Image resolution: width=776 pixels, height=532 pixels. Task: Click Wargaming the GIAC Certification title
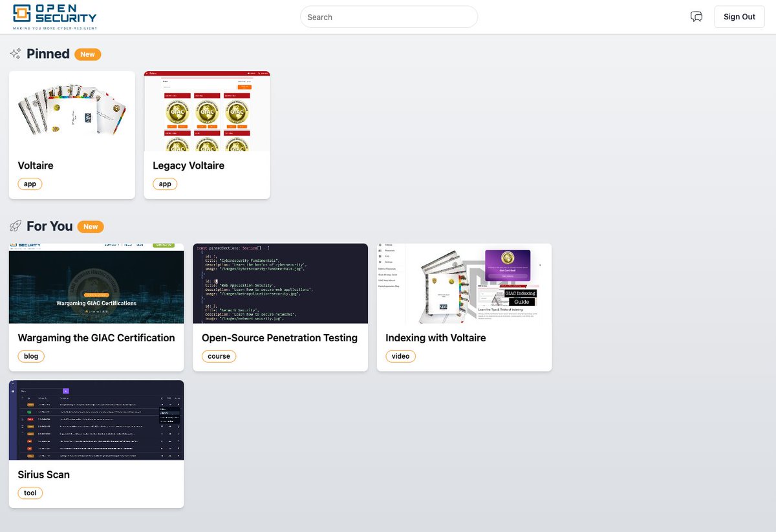[x=96, y=337]
